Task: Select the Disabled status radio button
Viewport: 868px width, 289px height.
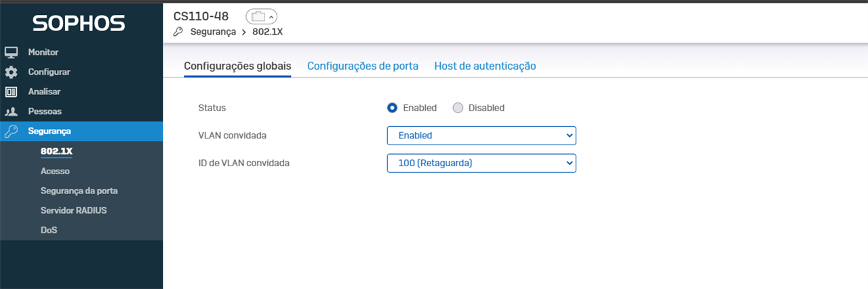Action: pyautogui.click(x=458, y=108)
